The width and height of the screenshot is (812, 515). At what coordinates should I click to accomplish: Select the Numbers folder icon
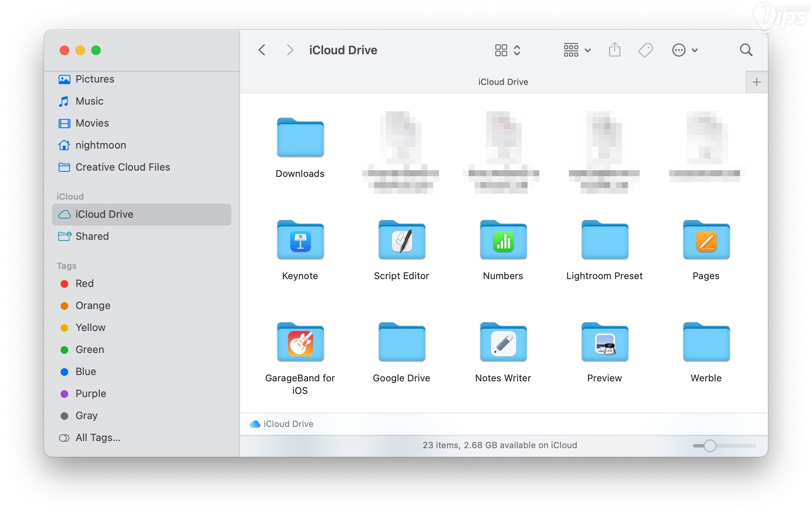pos(503,240)
